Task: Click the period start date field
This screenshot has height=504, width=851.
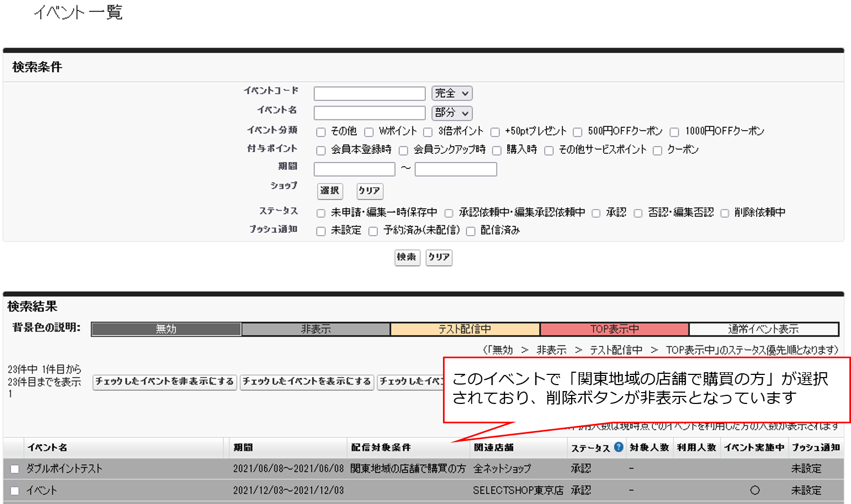Action: pyautogui.click(x=354, y=169)
